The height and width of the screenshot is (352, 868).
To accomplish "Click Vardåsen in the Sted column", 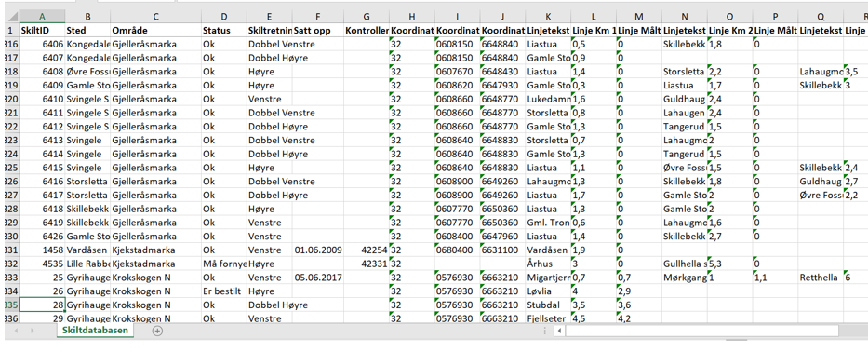I will point(87,250).
